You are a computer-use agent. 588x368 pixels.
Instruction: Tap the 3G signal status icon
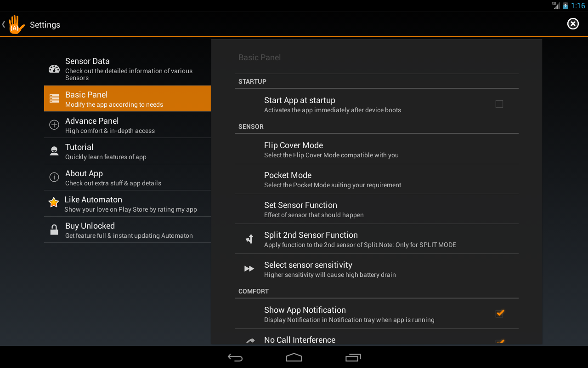point(556,6)
